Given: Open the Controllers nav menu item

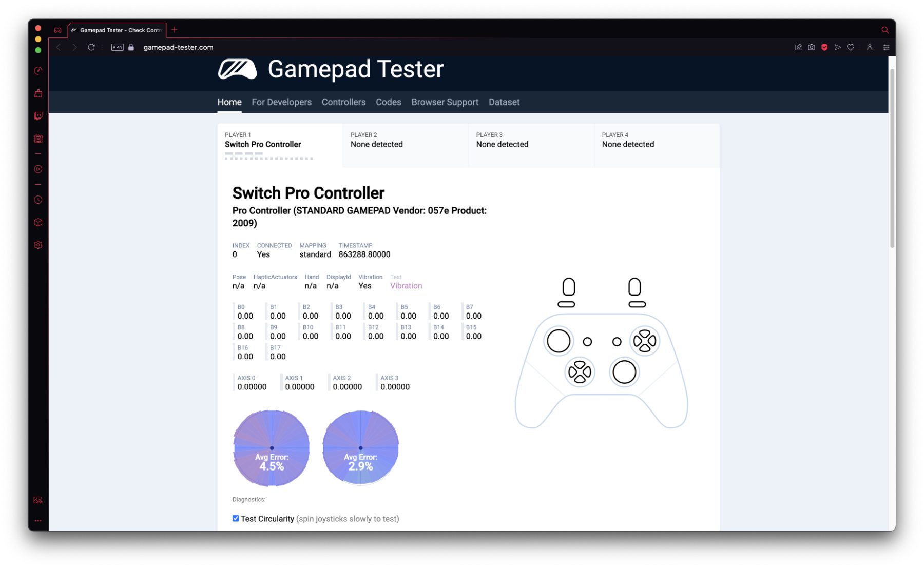Looking at the screenshot, I should point(343,102).
